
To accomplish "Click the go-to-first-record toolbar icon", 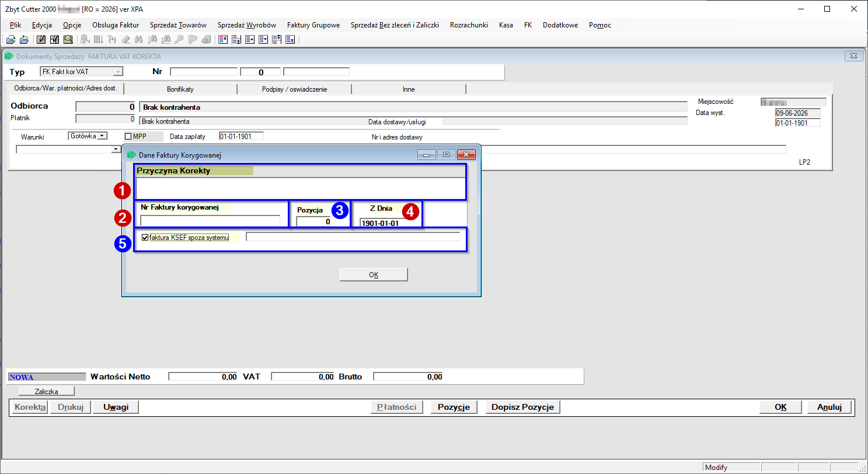I will pyautogui.click(x=223, y=40).
